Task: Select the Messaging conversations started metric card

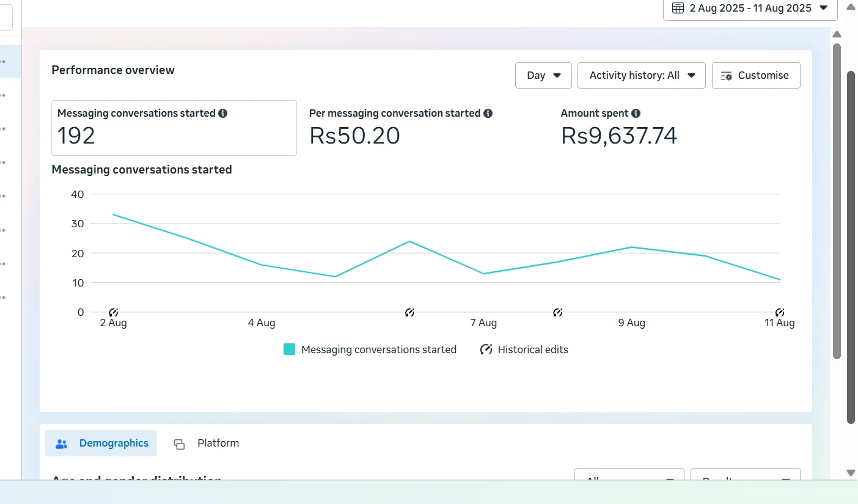Action: point(174,128)
